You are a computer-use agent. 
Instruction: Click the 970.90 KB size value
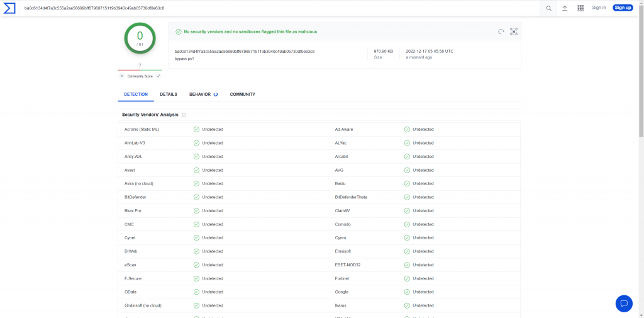[x=383, y=52]
